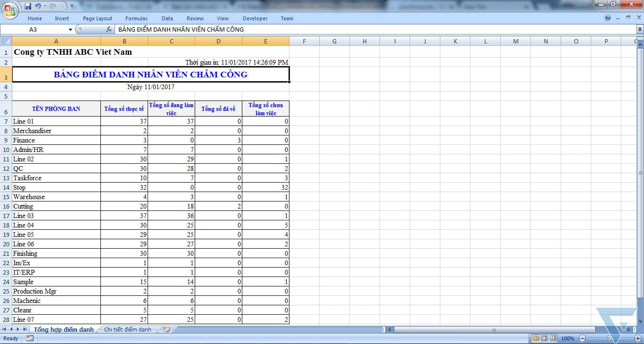Image resolution: width=644 pixels, height=344 pixels.
Task: Click the vertical scrollbar thumb
Action: tap(640, 172)
